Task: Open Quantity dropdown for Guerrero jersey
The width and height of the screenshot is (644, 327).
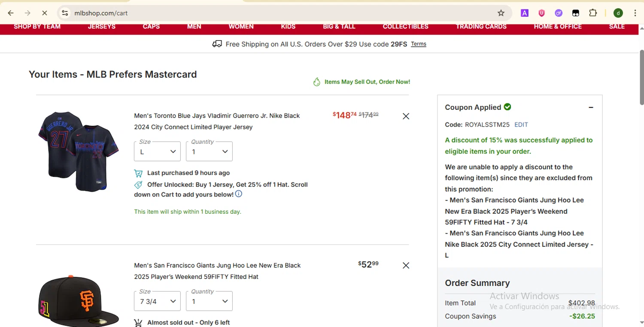Action: tap(209, 151)
